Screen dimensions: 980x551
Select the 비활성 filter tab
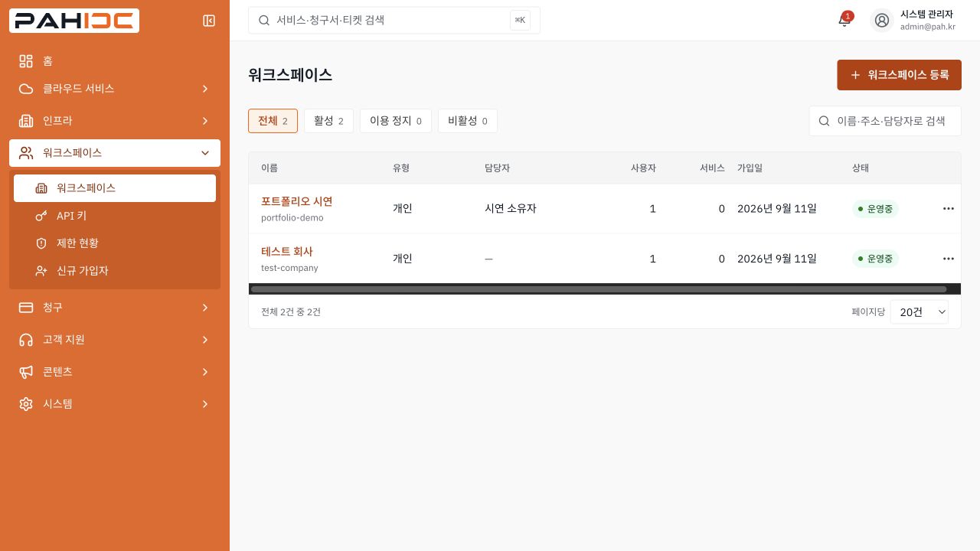468,121
